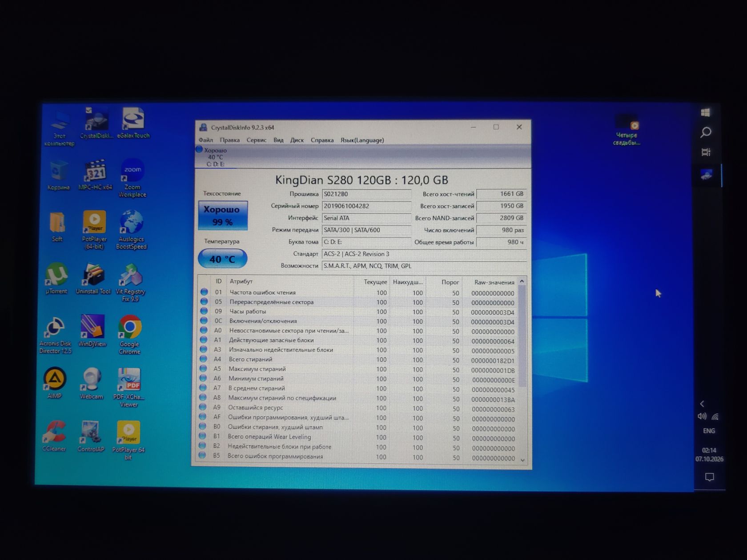
Task: Open the Сервис menu
Action: click(x=257, y=140)
